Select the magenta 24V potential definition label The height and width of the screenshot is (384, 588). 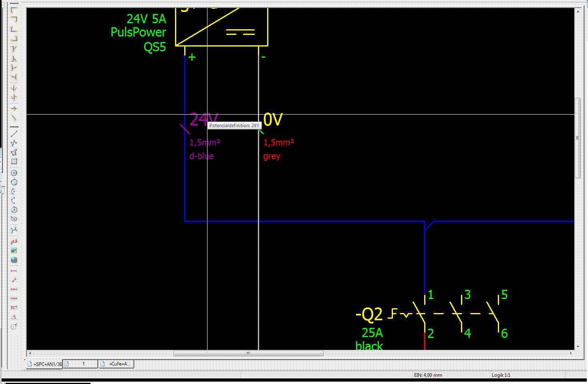(204, 119)
